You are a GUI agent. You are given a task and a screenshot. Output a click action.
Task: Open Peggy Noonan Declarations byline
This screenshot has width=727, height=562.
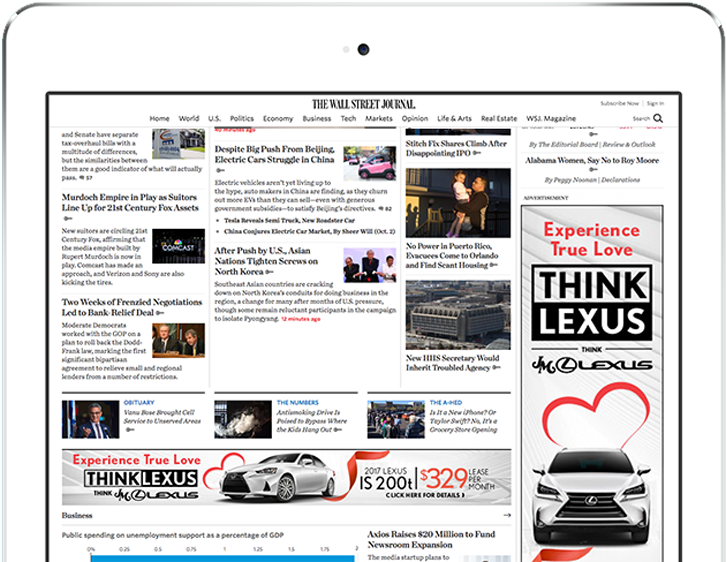tap(592, 180)
